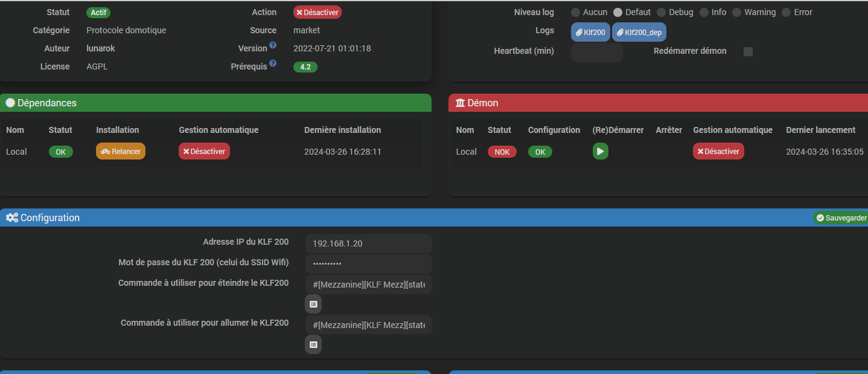Click the version date 2022-07-21 01:01:18
868x374 pixels.
(x=332, y=48)
